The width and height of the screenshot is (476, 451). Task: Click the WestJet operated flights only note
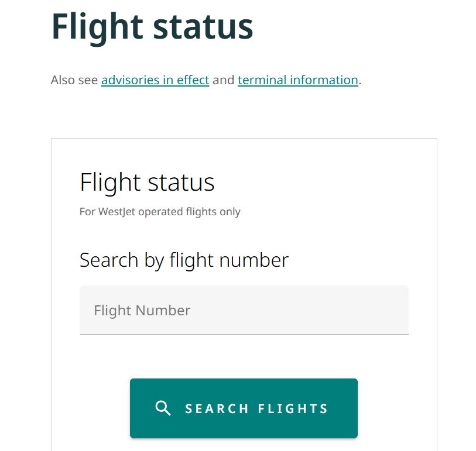point(160,212)
